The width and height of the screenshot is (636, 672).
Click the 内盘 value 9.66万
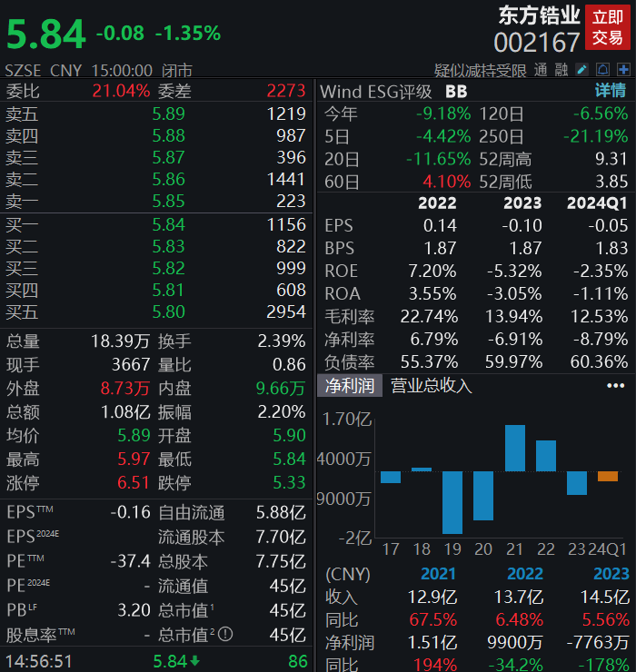(281, 389)
